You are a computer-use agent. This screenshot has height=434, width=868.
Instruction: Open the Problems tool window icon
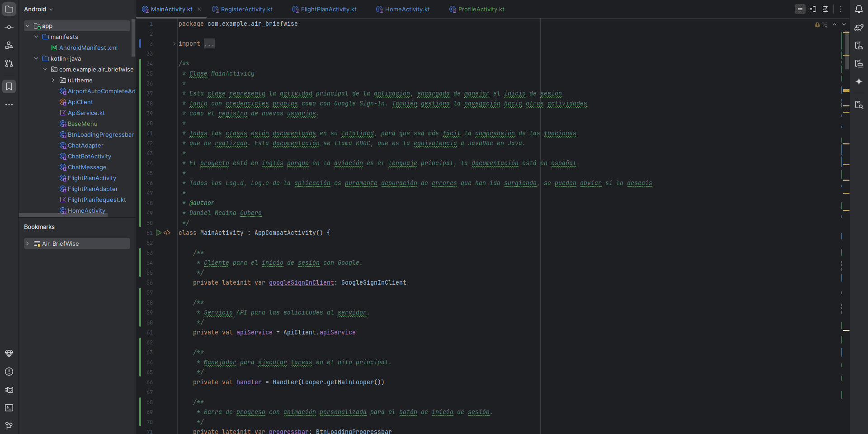point(9,372)
